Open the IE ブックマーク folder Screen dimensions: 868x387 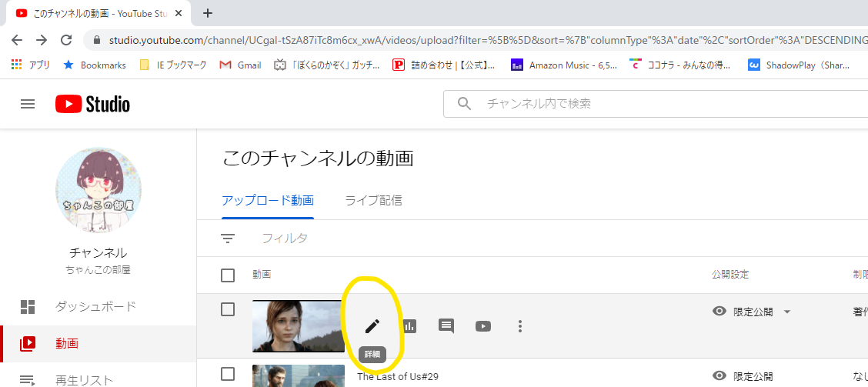(x=173, y=65)
